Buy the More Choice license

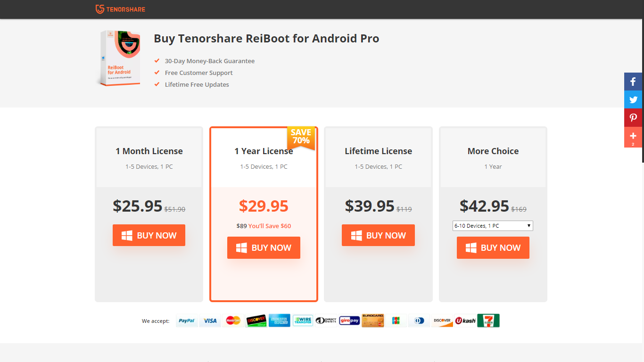click(493, 247)
